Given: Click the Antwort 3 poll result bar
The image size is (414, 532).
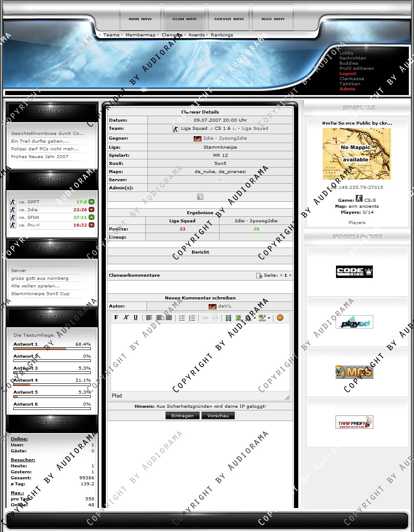Looking at the screenshot, I should [x=52, y=373].
